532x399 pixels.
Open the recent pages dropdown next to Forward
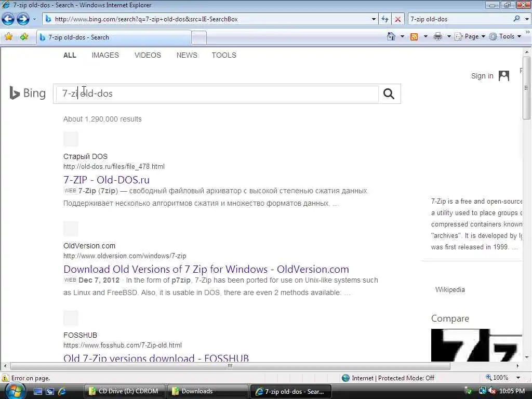[34, 19]
